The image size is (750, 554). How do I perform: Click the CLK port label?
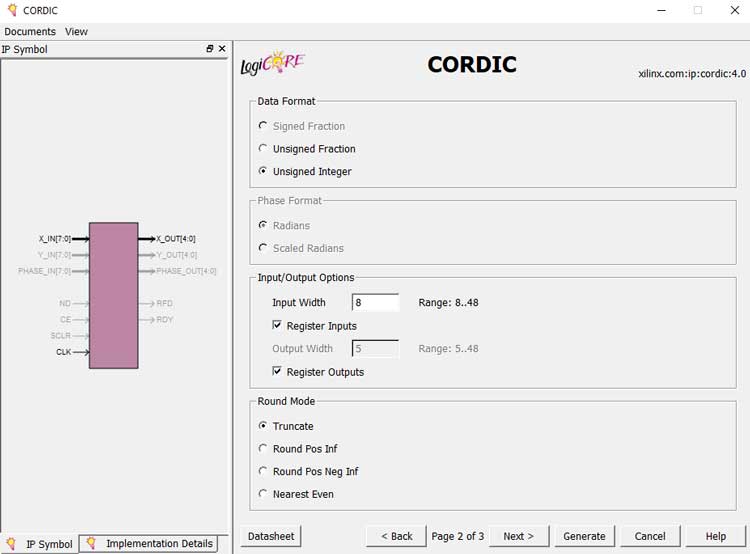coord(63,352)
